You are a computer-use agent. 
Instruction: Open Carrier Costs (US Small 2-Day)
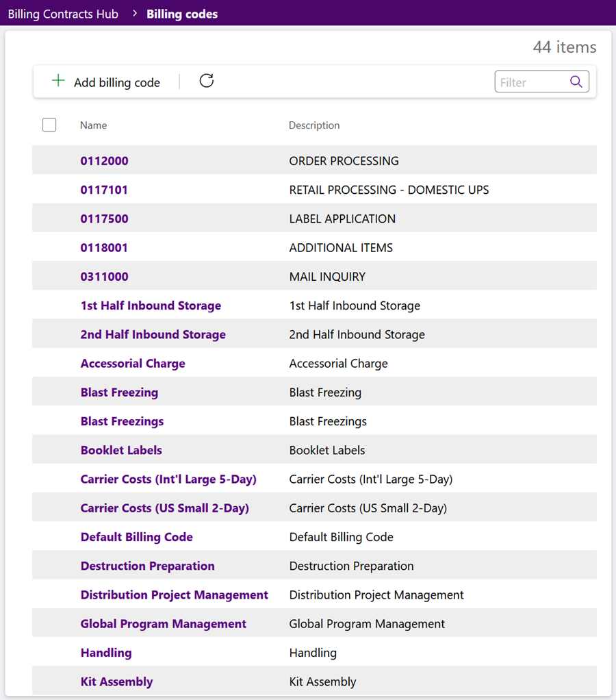click(164, 508)
